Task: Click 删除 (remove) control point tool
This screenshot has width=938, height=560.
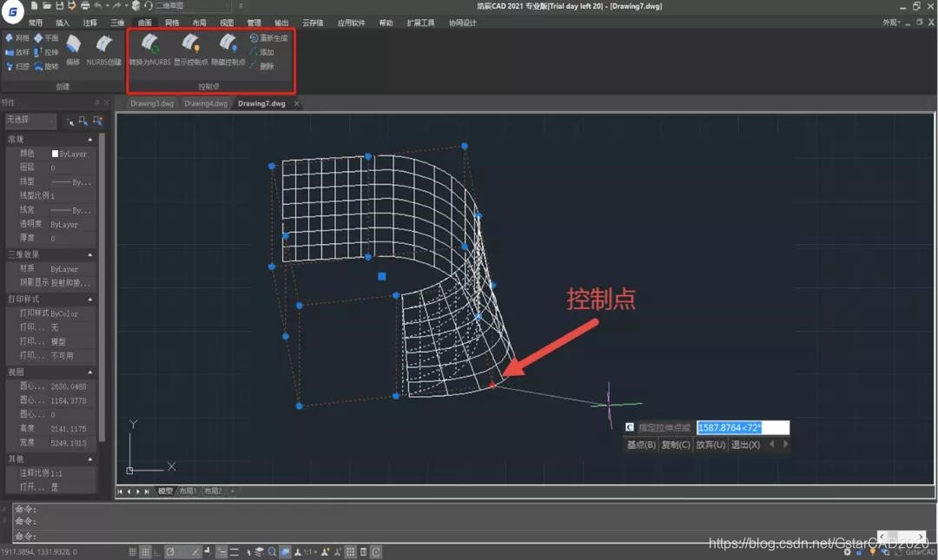Action: click(261, 66)
